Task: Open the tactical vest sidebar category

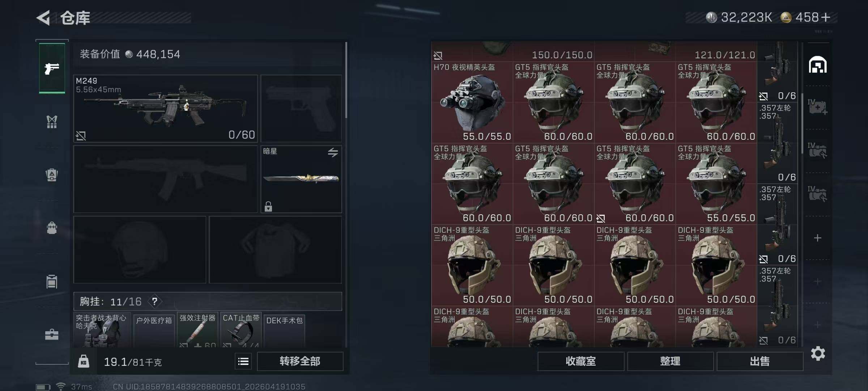Action: [x=52, y=122]
